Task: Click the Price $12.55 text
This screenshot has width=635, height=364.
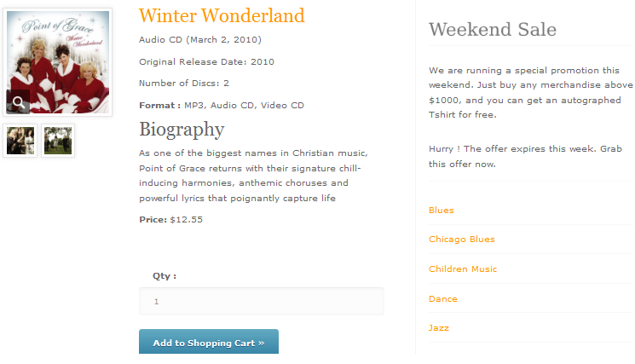Action: (x=171, y=219)
